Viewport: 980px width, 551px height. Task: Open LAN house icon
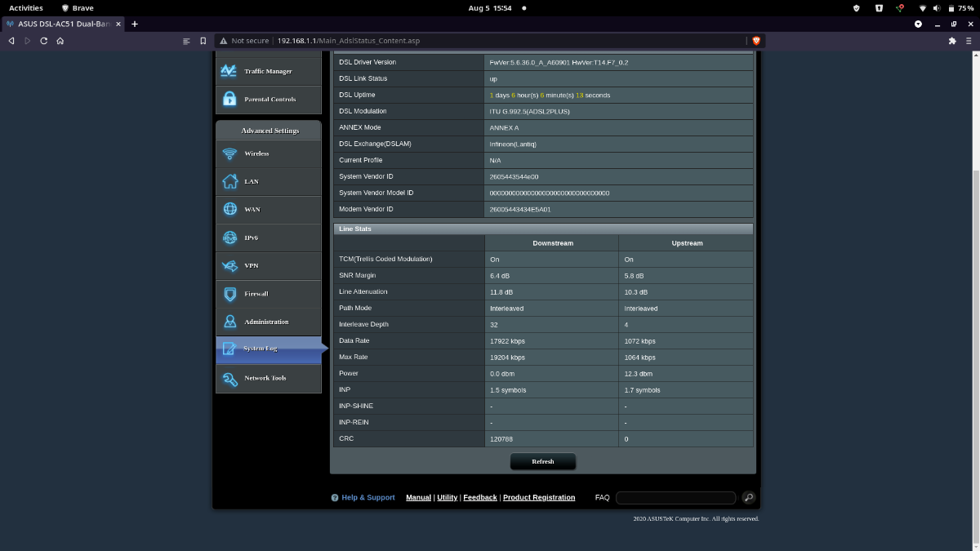pos(229,181)
